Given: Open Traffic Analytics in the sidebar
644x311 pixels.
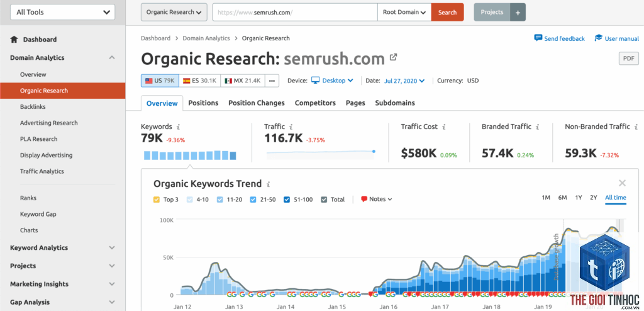Looking at the screenshot, I should tap(42, 171).
